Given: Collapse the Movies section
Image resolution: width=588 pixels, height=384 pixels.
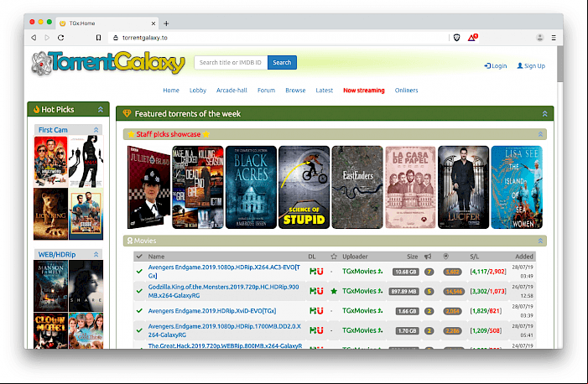Looking at the screenshot, I should [540, 241].
